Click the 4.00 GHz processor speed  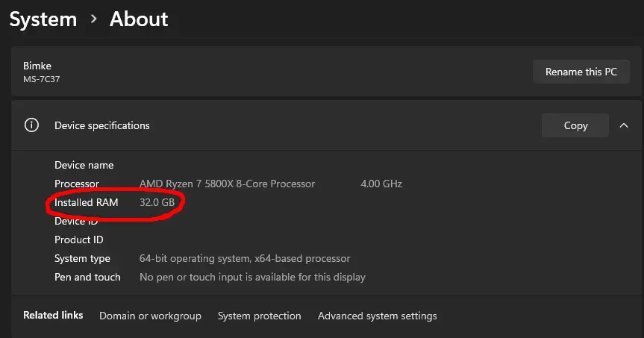[381, 184]
